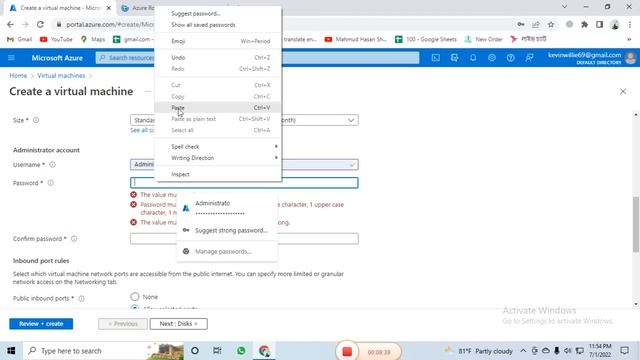The width and height of the screenshot is (640, 360).
Task: Open Azure help question mark icon
Action: click(511, 58)
